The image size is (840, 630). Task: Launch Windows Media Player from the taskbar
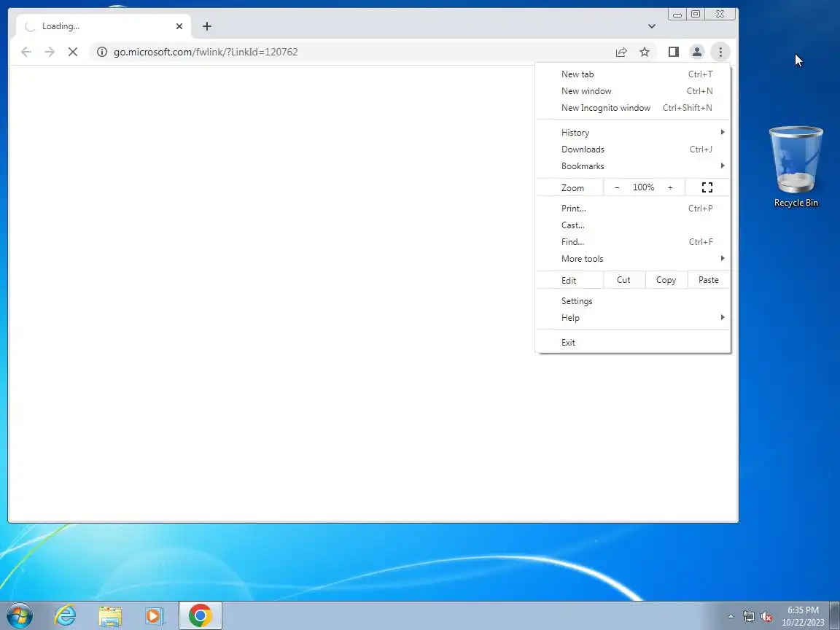click(155, 615)
